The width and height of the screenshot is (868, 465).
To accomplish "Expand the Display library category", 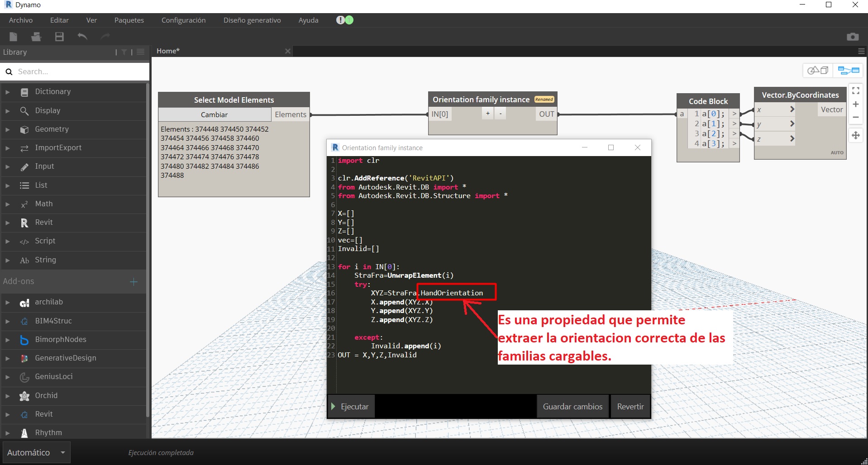I will (x=7, y=111).
